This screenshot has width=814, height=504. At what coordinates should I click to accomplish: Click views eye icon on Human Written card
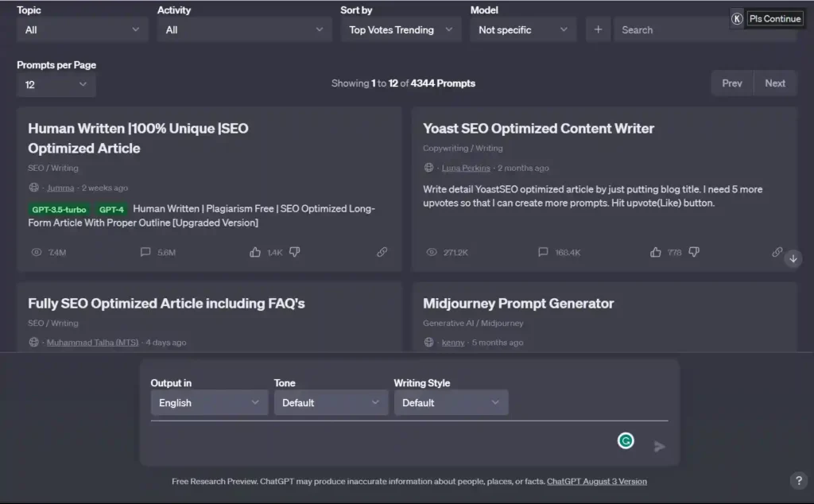point(37,252)
